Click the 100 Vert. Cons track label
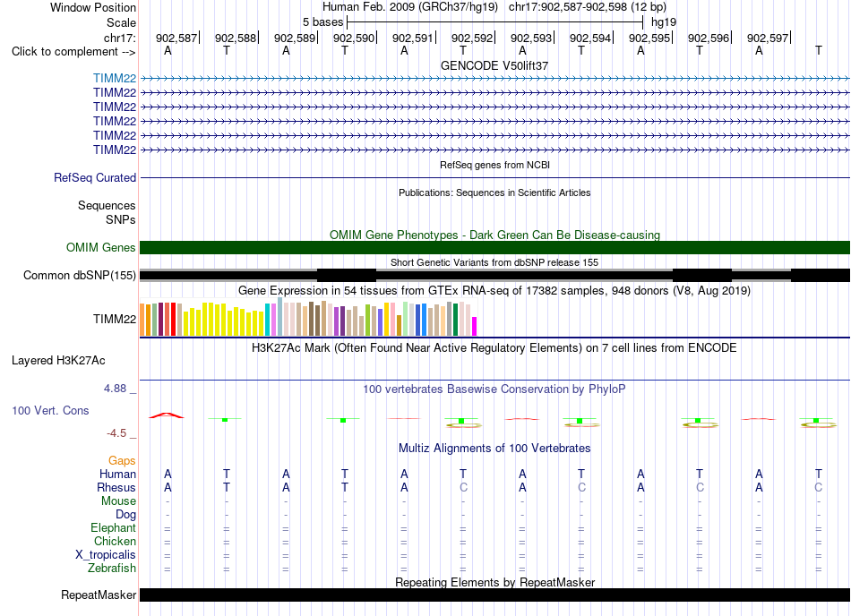The image size is (851, 616). click(50, 410)
